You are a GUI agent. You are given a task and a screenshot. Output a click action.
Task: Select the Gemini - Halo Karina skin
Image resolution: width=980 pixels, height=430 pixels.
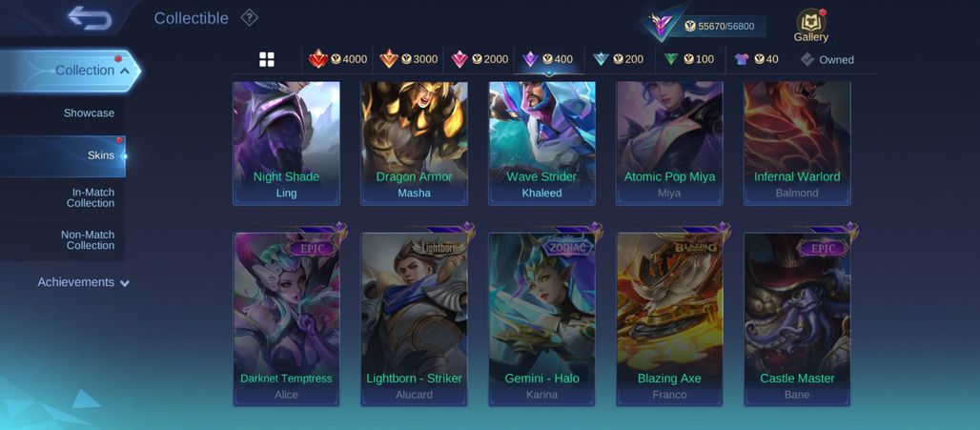[541, 318]
